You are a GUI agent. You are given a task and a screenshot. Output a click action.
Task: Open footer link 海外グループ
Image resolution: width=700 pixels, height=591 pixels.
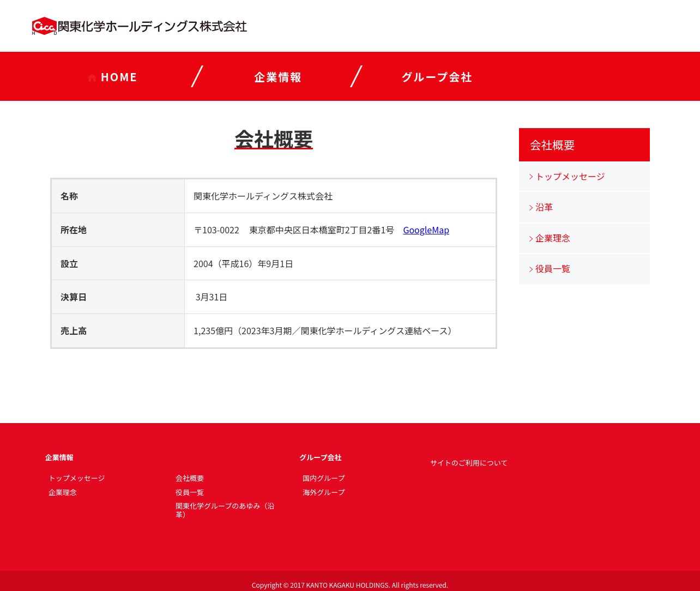point(324,492)
